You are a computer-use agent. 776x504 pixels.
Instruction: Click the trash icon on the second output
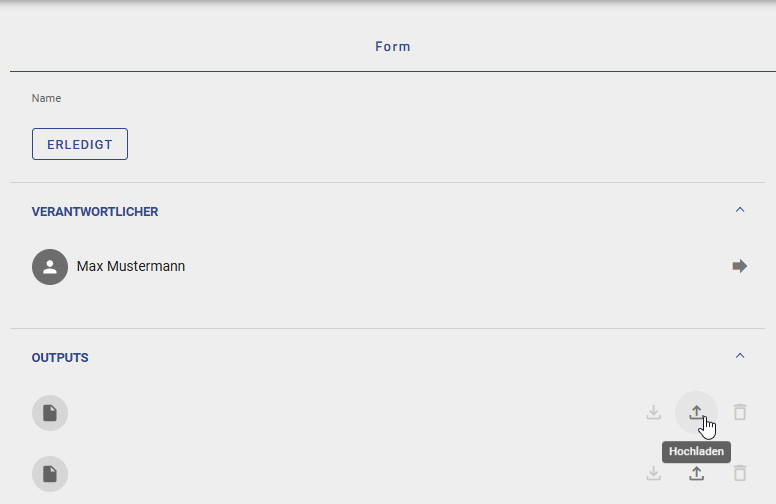740,473
